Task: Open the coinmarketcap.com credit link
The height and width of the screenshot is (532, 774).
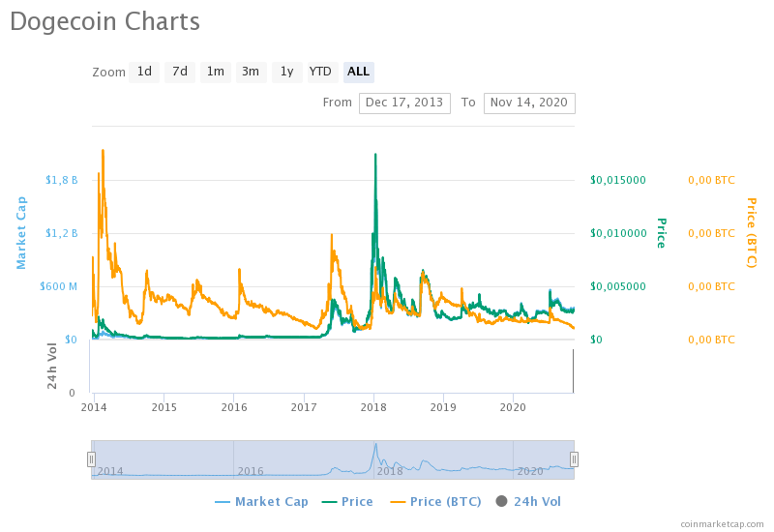Action: (721, 523)
